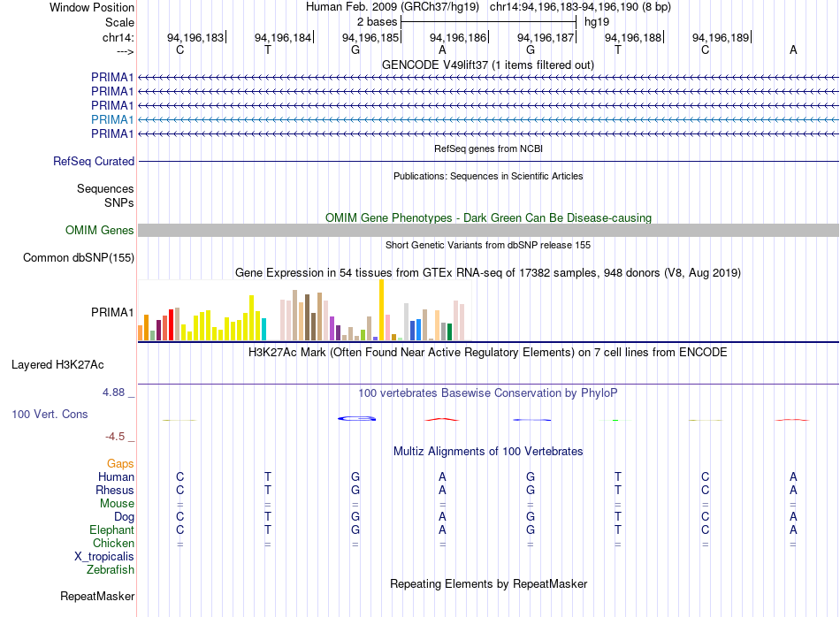Select position label 94,196,189
This screenshot has width=840, height=617.
(x=721, y=37)
